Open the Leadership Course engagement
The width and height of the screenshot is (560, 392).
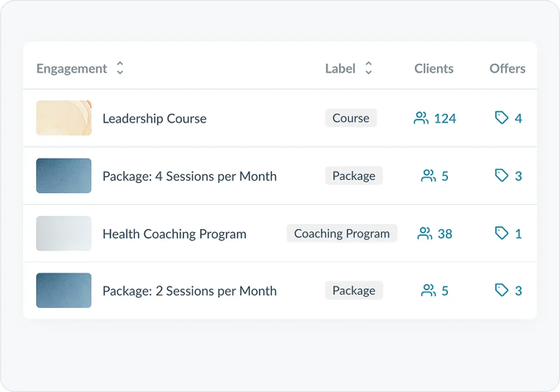point(154,118)
